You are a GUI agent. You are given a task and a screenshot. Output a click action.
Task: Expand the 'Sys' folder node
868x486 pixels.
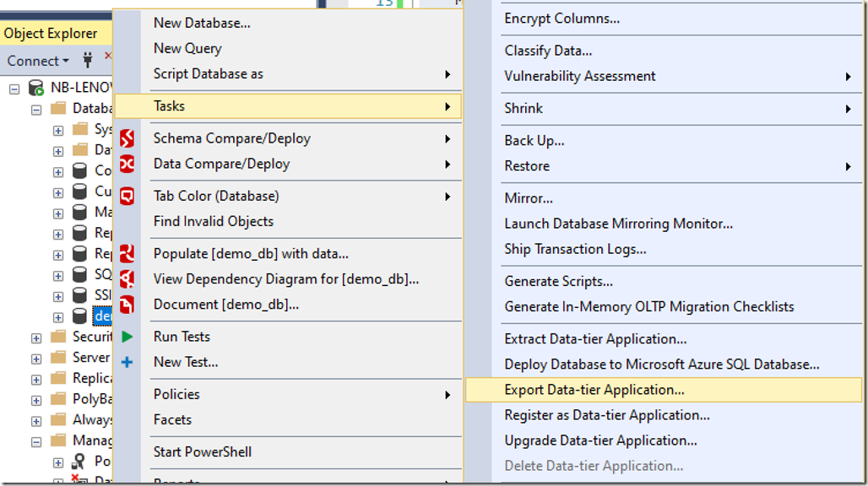pyautogui.click(x=58, y=131)
